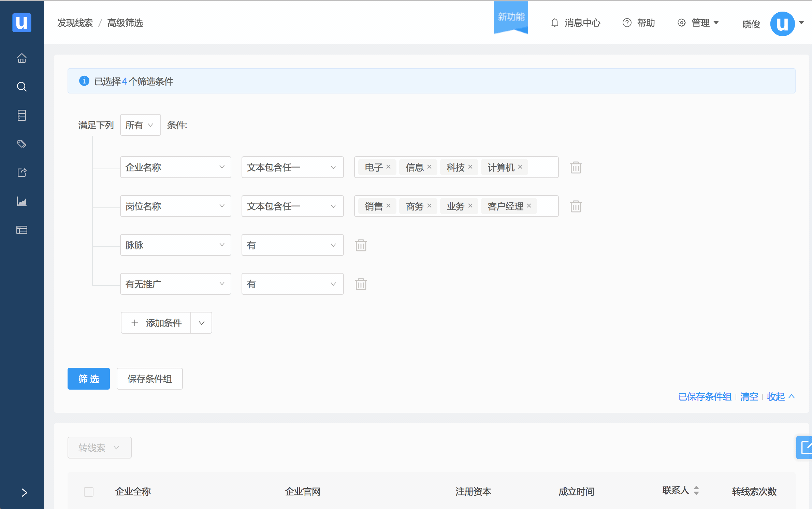Open the table list icon in sidebar
This screenshot has width=812, height=509.
pos(22,230)
